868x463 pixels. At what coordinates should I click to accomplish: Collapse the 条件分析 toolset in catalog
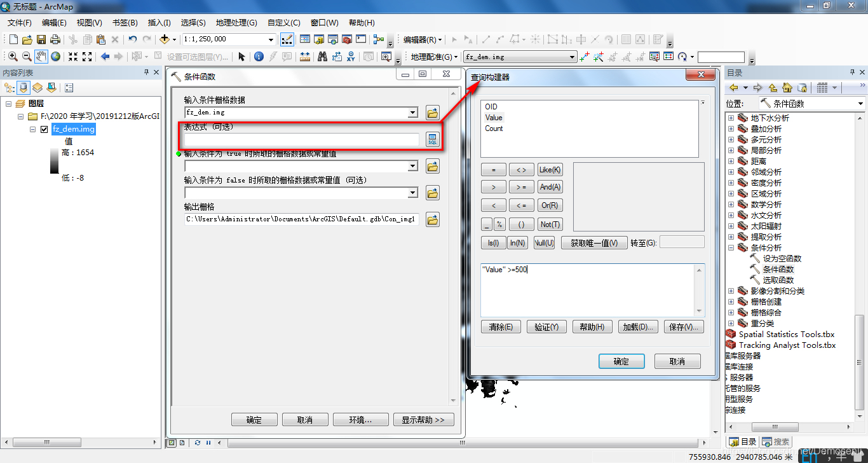pyautogui.click(x=731, y=248)
